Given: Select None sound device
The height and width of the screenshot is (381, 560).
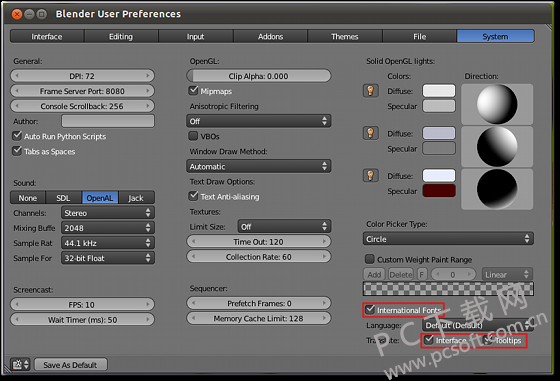Looking at the screenshot, I should [x=28, y=197].
